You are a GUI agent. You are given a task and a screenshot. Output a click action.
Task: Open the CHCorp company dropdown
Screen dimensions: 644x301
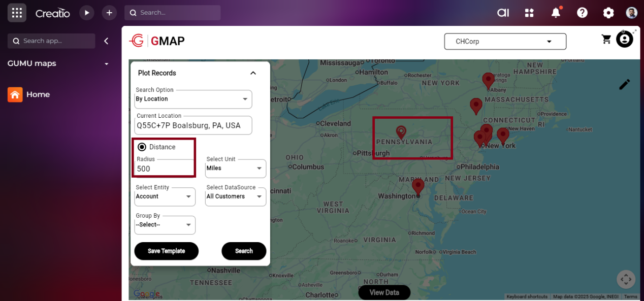tap(505, 42)
